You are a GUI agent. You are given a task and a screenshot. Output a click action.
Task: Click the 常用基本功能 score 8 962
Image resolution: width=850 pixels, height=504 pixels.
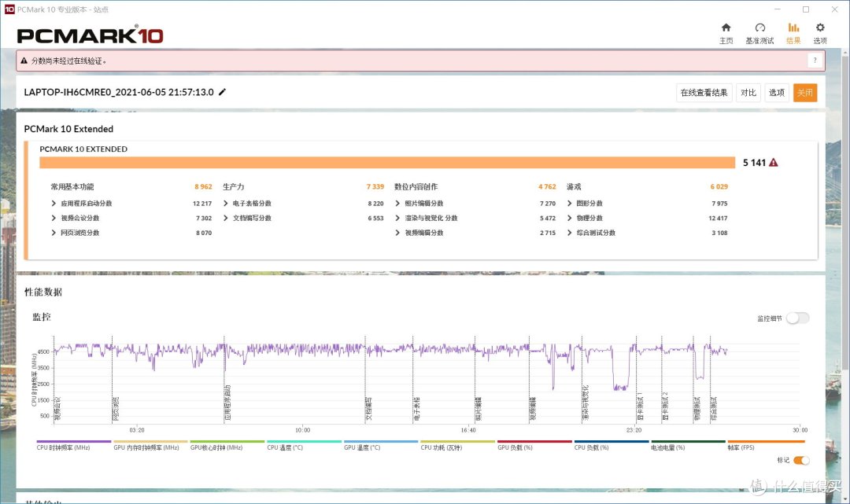(x=203, y=187)
